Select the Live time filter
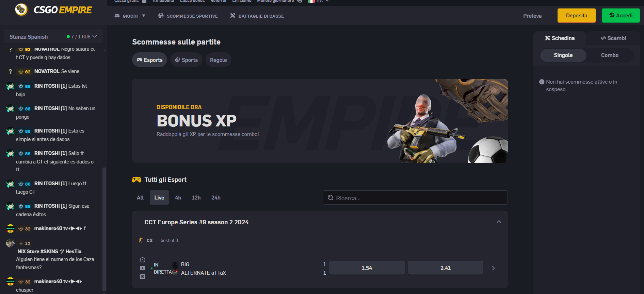Viewport: 644px width, 294px height. pyautogui.click(x=159, y=197)
